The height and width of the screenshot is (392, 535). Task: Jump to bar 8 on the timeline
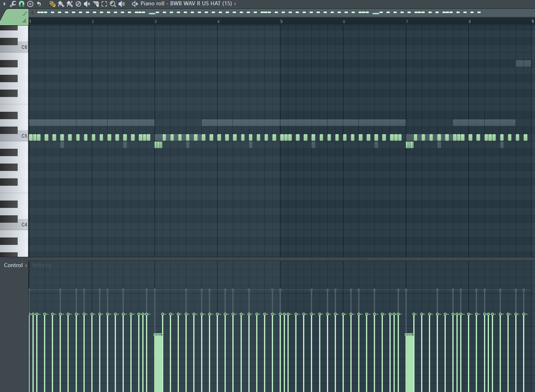[469, 21]
